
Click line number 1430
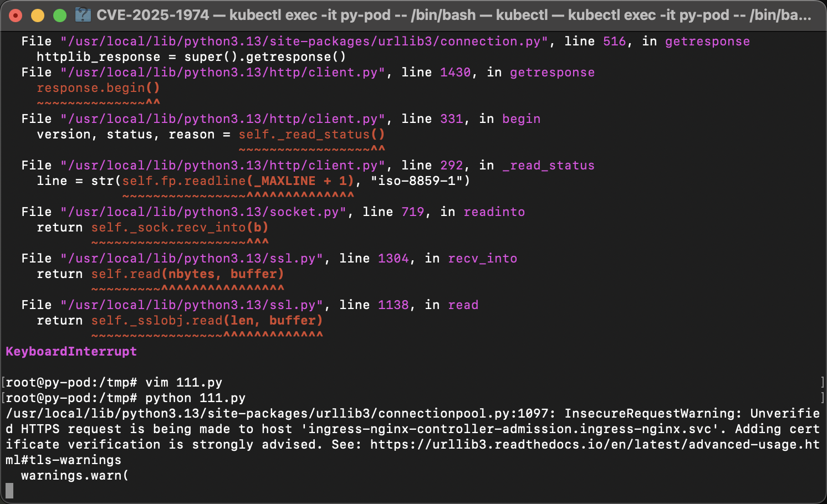(x=455, y=72)
